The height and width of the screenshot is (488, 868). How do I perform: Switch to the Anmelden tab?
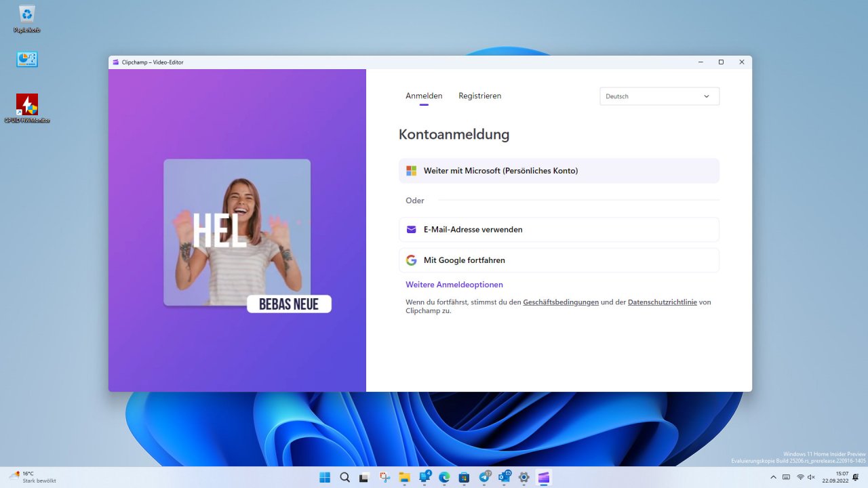(x=424, y=96)
